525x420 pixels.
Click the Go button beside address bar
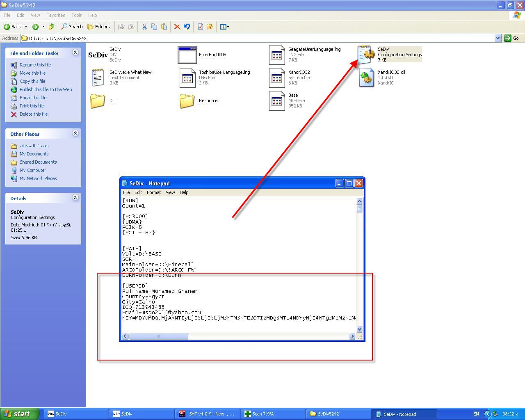pos(512,38)
